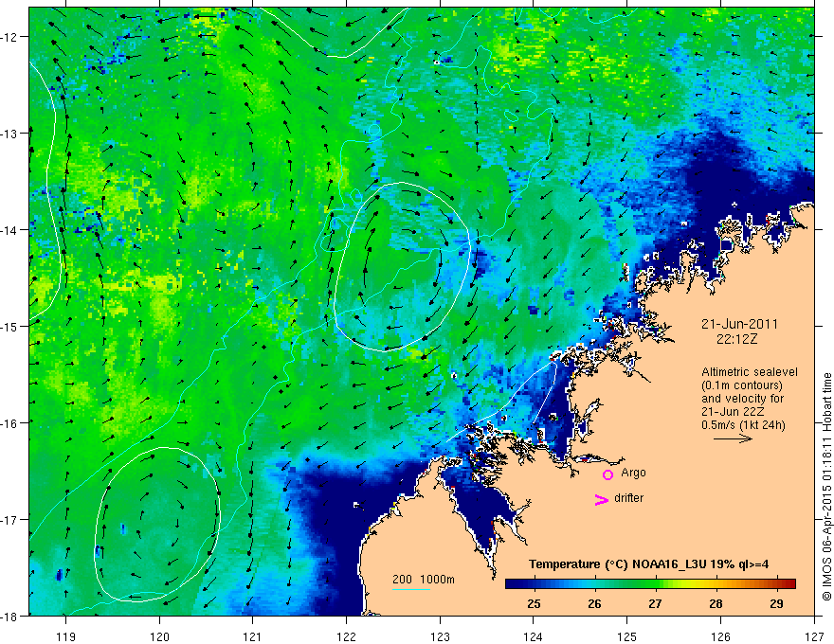Viewport: 834px width, 644px height.
Task: Click the '21-Jun-2011' date text
Action: 739,324
